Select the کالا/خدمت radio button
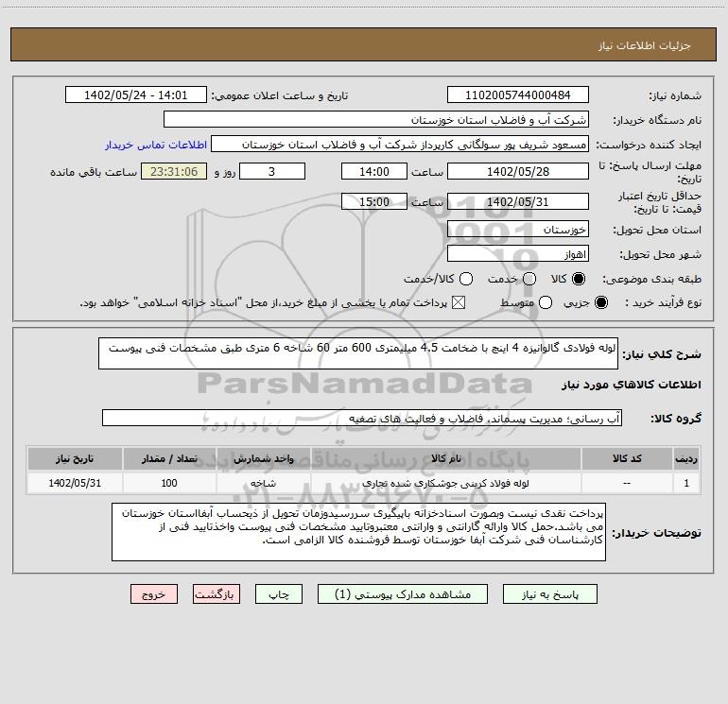The image size is (728, 704). (466, 279)
